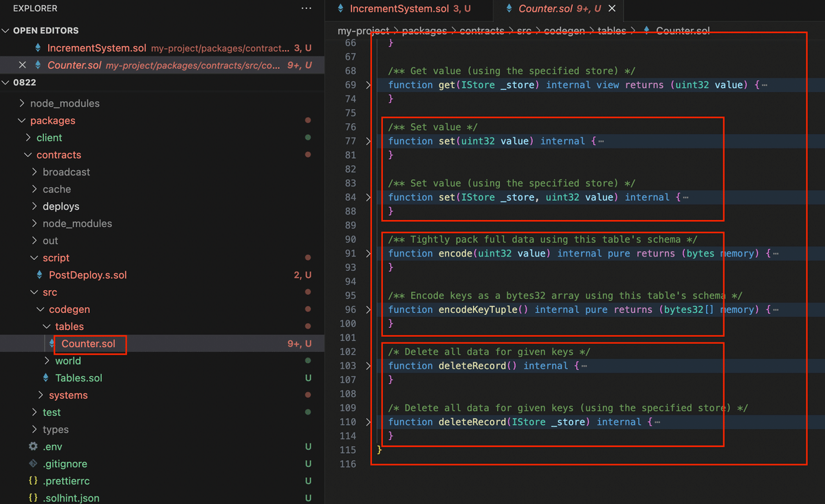
Task: Open Tables.sol file
Action: click(x=78, y=378)
